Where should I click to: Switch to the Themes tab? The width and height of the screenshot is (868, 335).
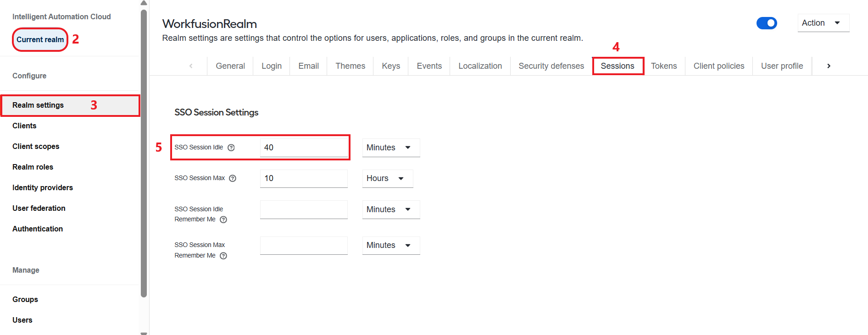tap(351, 66)
